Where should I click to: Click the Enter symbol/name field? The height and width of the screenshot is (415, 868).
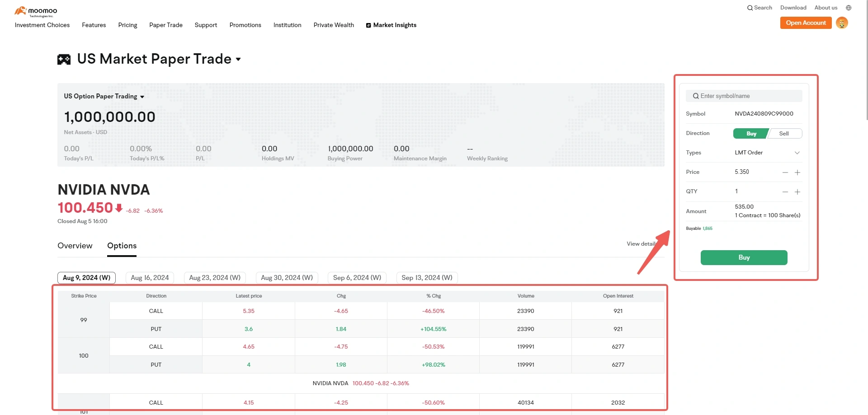click(744, 96)
